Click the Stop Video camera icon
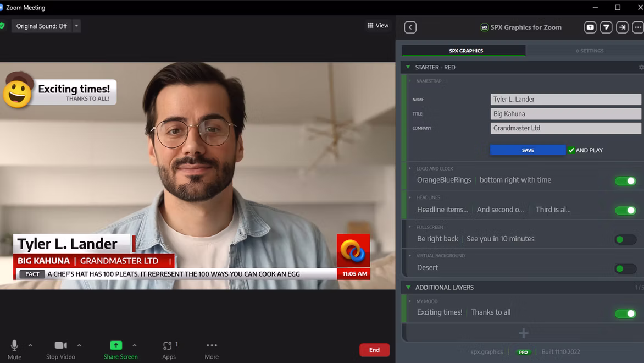The image size is (644, 363). (x=60, y=346)
